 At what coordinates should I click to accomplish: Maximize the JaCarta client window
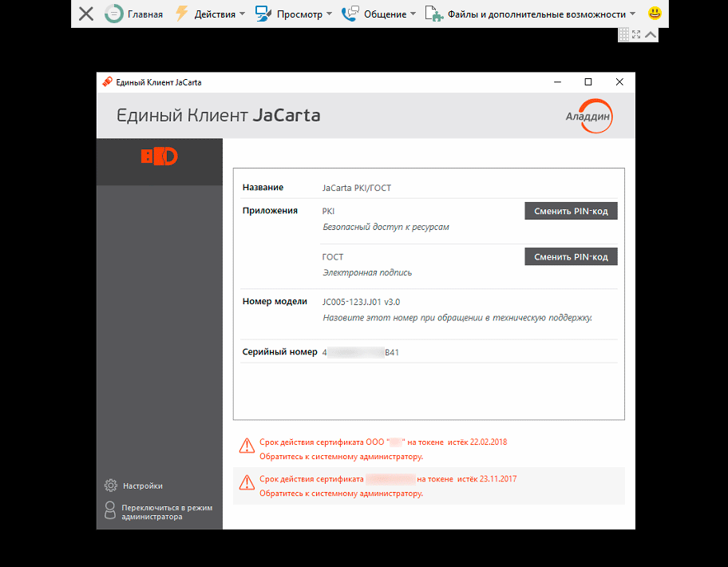click(588, 82)
